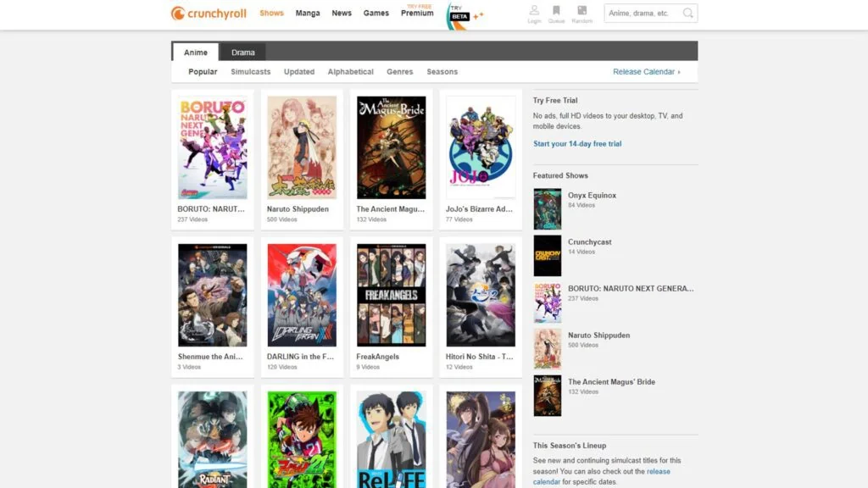This screenshot has width=868, height=488.
Task: Click the '77 Videos' text under JoJo's
Action: (459, 219)
